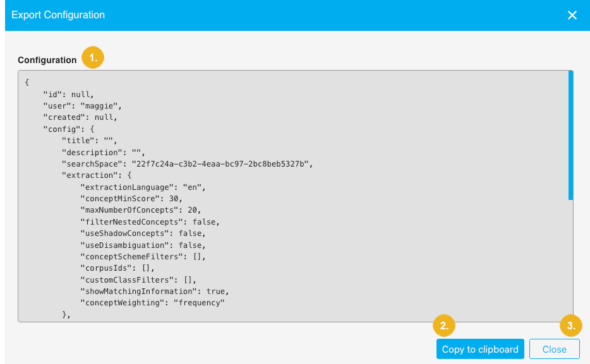Click the orange step 3 badge
Viewport: 590px width, 364px height.
571,326
